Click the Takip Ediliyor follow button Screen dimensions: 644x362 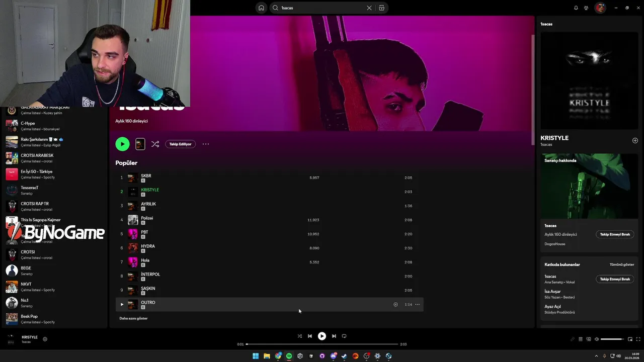point(180,144)
